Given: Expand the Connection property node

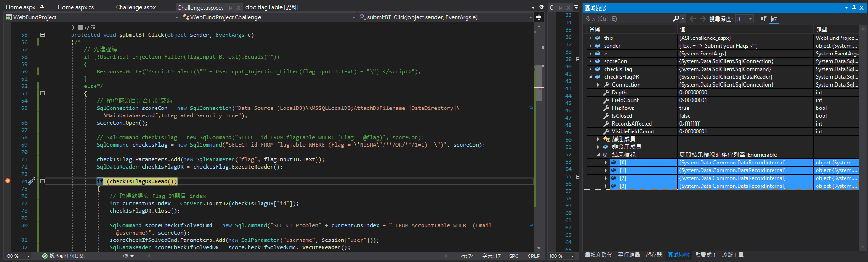Looking at the screenshot, I should pyautogui.click(x=598, y=85).
